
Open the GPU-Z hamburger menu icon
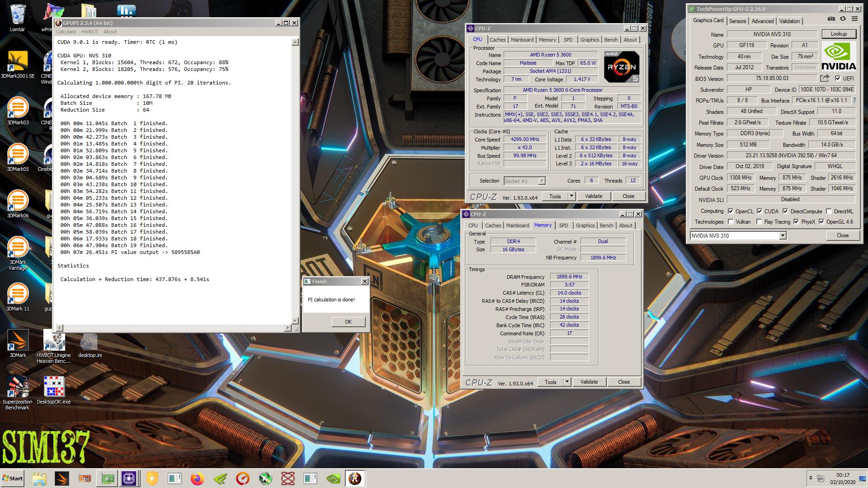854,19
